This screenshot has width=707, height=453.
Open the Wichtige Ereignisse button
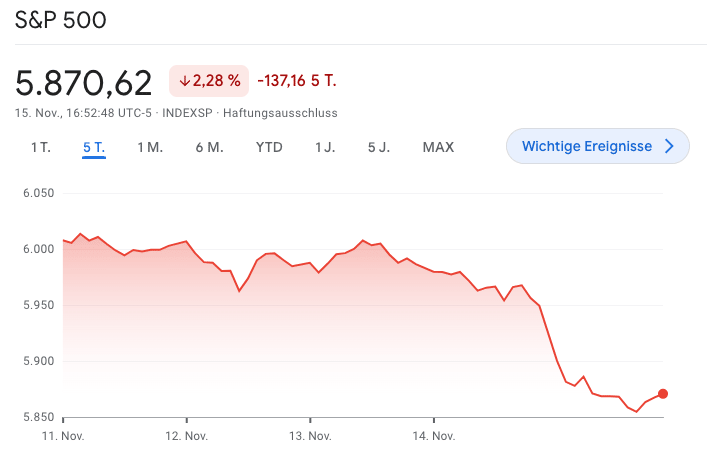click(597, 146)
